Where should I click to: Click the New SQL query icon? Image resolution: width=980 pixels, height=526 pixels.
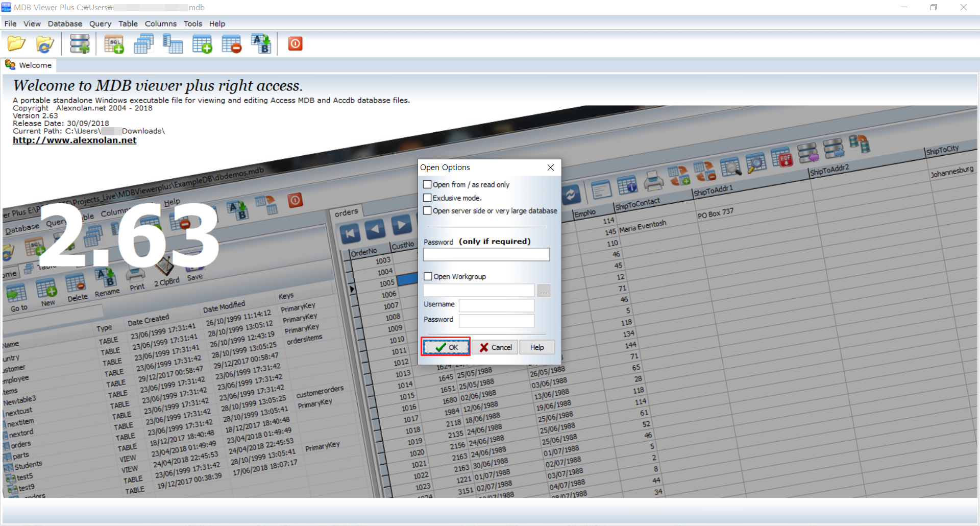[114, 44]
